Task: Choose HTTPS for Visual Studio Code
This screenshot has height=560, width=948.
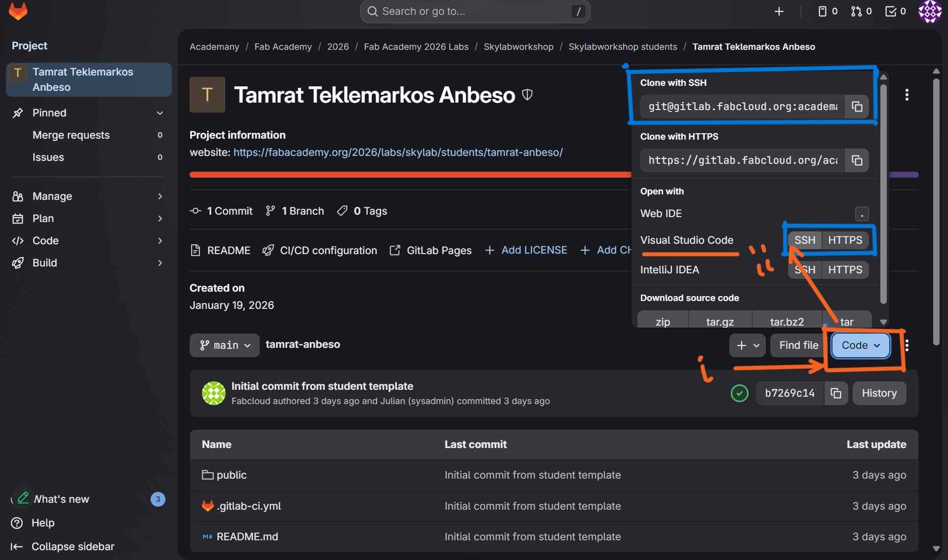Action: (x=845, y=240)
